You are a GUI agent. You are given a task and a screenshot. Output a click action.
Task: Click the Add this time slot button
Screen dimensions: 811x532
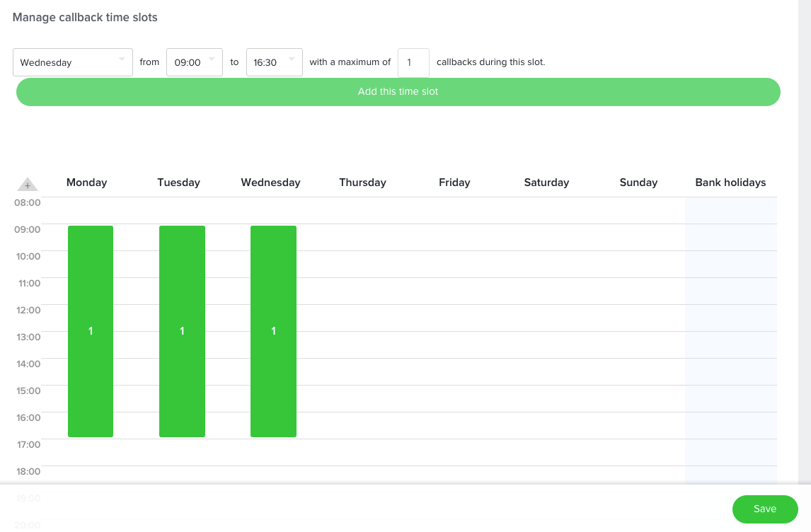pyautogui.click(x=398, y=92)
